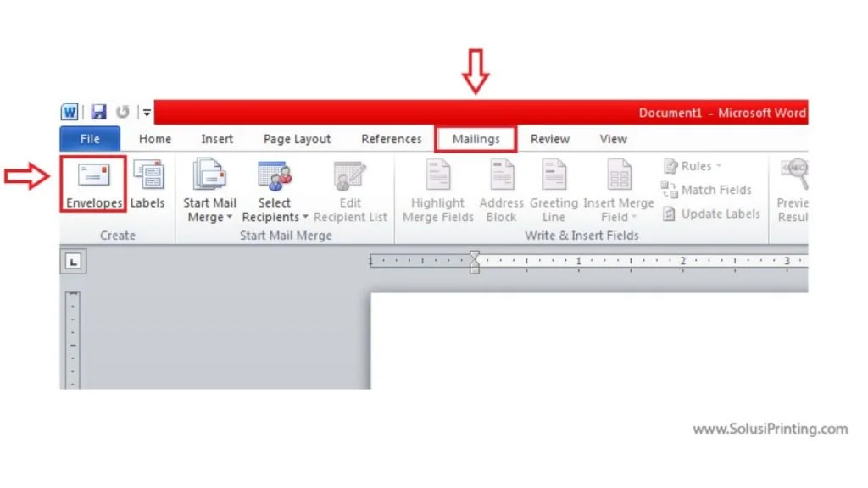Click Highlight Merge Fields

click(x=438, y=192)
